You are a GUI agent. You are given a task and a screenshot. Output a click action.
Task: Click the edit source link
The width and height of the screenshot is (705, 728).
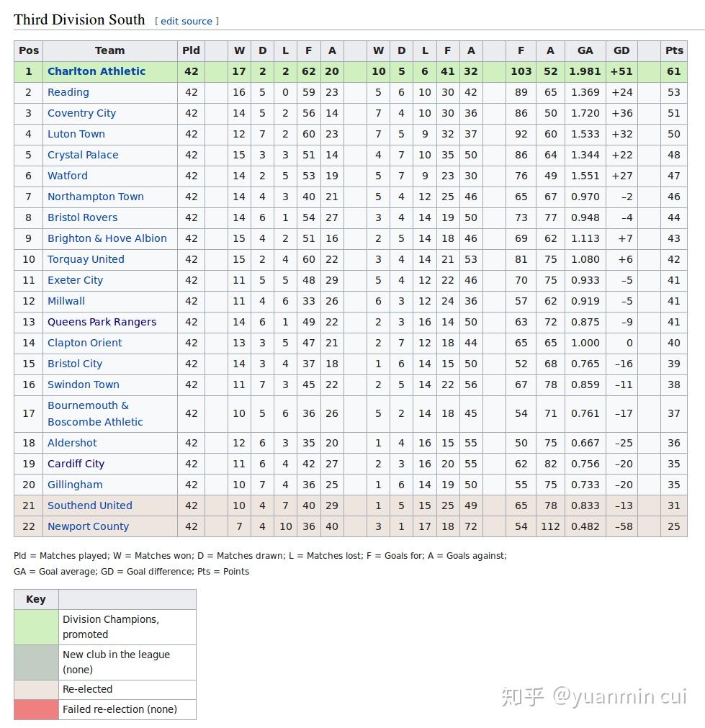[187, 21]
